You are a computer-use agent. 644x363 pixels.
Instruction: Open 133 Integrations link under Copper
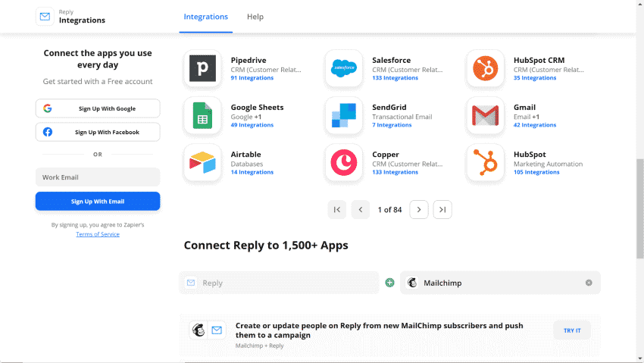click(395, 173)
